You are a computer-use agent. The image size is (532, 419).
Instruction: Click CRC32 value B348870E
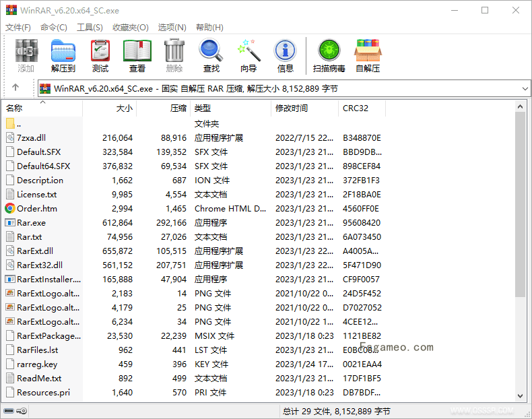(362, 137)
